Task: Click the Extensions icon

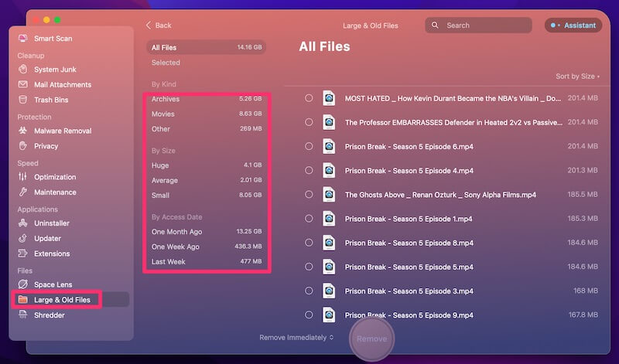Action: pos(23,253)
